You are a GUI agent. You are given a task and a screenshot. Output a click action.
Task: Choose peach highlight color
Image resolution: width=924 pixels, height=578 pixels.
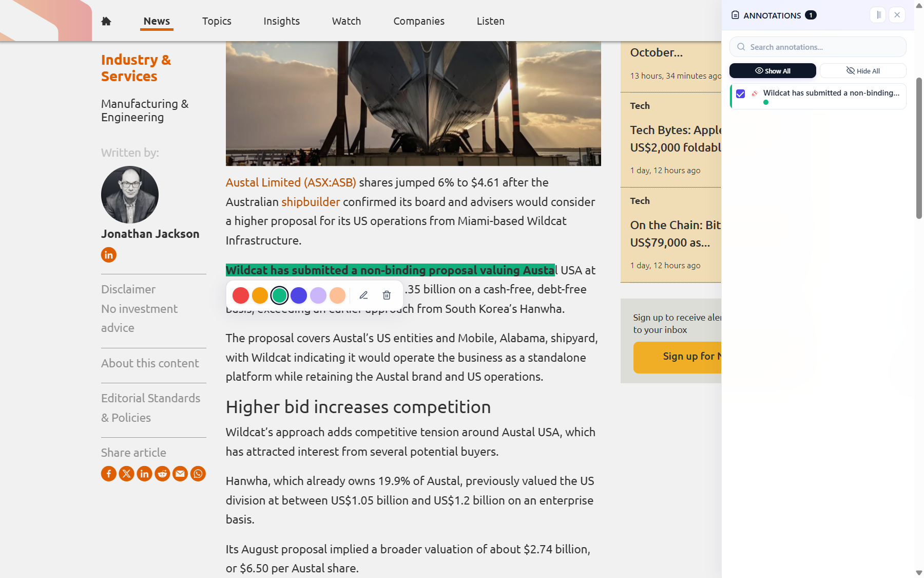[337, 295]
